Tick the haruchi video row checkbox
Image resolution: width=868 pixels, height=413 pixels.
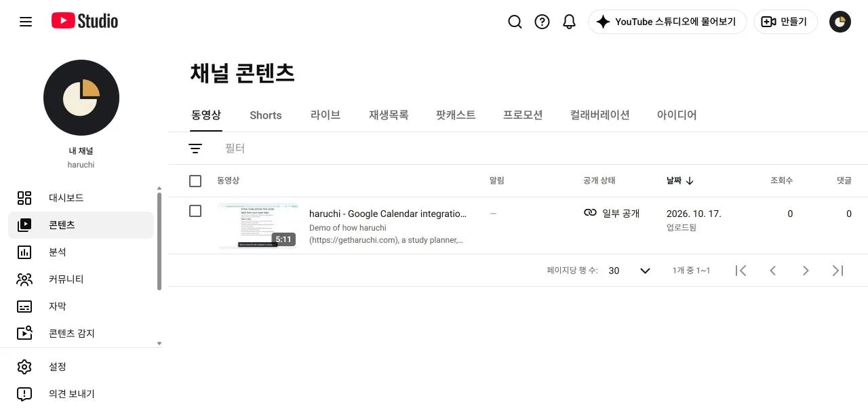pyautogui.click(x=195, y=211)
